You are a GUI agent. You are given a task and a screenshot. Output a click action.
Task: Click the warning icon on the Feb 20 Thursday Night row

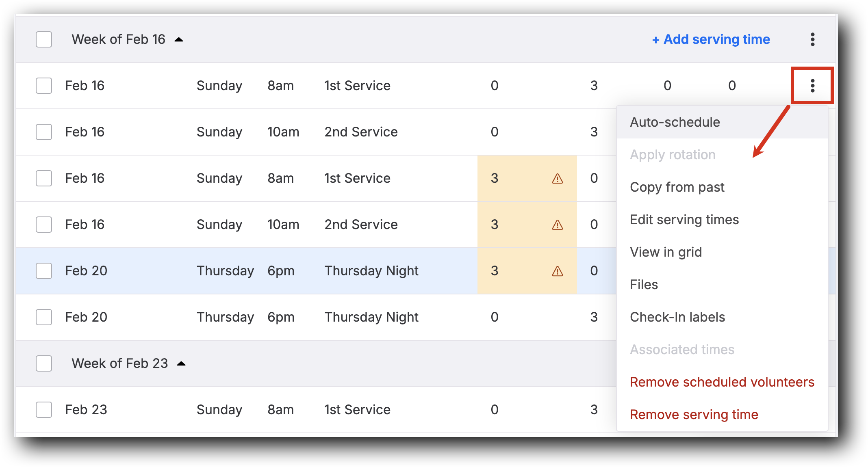(557, 271)
